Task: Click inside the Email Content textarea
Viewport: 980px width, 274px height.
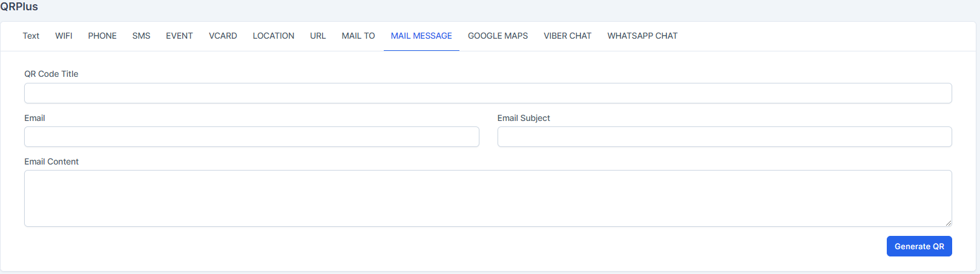Action: (488, 198)
